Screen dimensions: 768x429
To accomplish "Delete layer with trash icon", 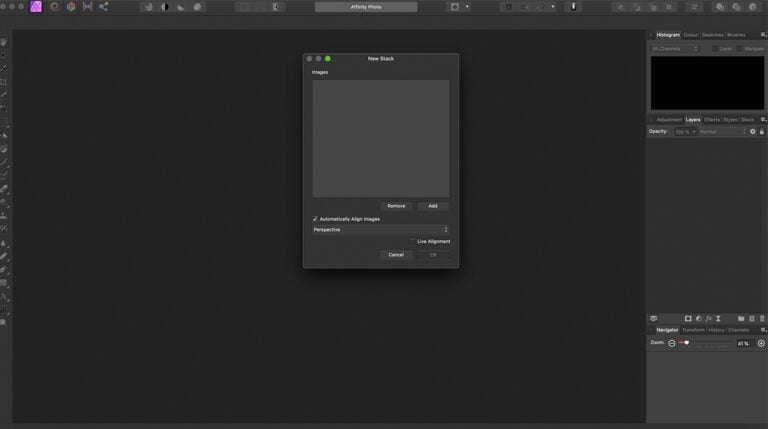I will tap(762, 319).
